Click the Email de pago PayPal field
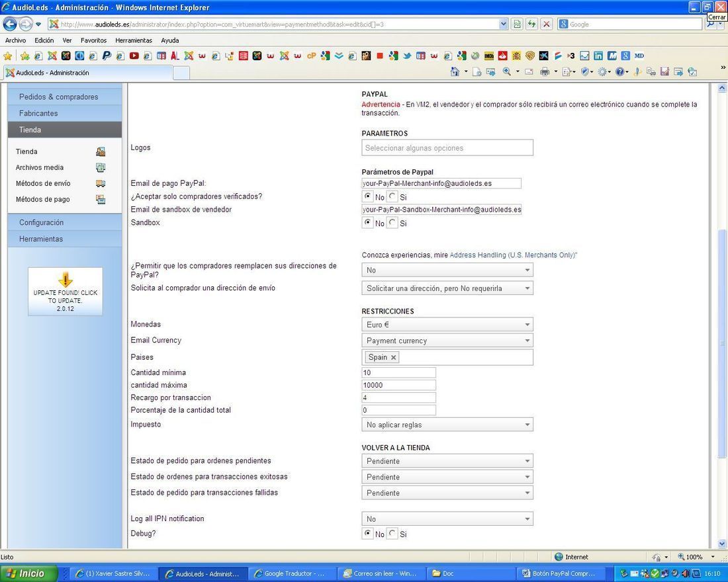This screenshot has height=582, width=728. (441, 183)
